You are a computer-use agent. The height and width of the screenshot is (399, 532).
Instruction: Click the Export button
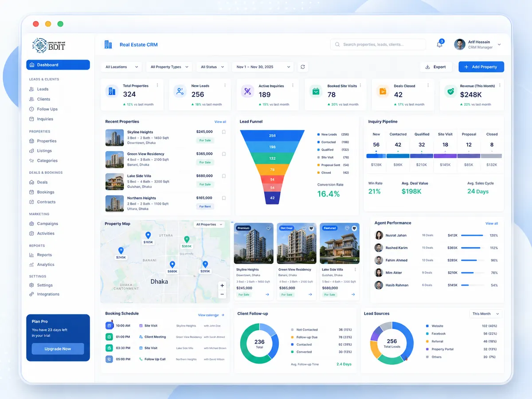pyautogui.click(x=436, y=67)
